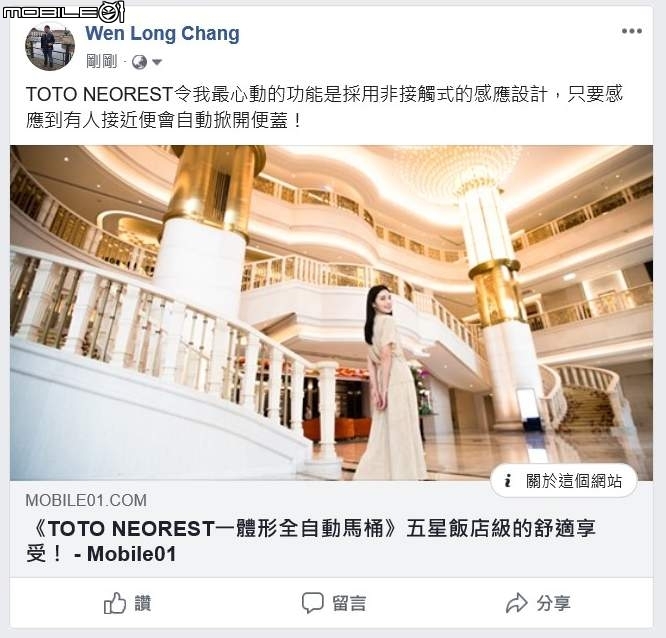The image size is (666, 638).
Task: Open the hotel lobby link preview image
Action: (x=331, y=313)
